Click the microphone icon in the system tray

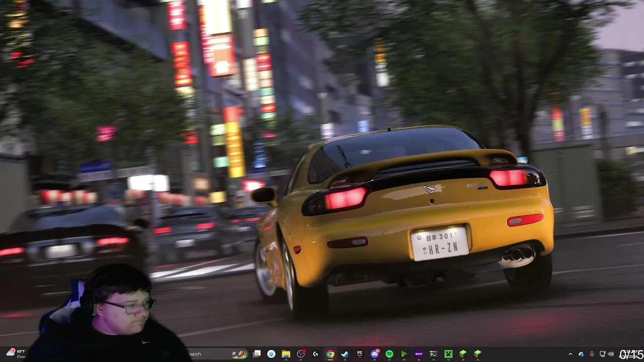pos(592,354)
